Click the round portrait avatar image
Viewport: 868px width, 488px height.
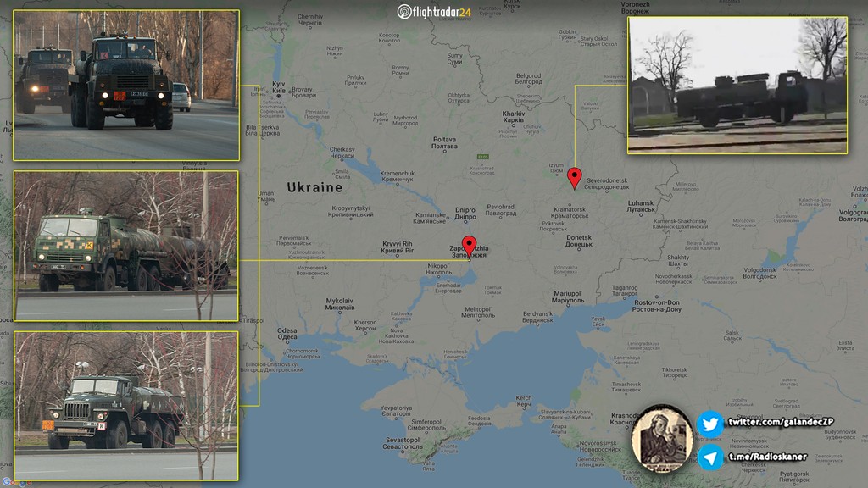tap(662, 439)
